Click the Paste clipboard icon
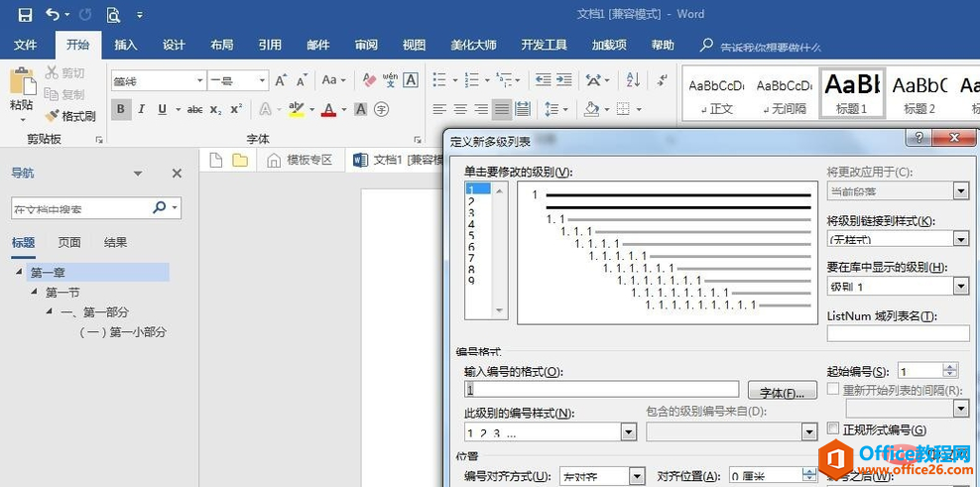Image resolution: width=980 pixels, height=487 pixels. [22, 82]
